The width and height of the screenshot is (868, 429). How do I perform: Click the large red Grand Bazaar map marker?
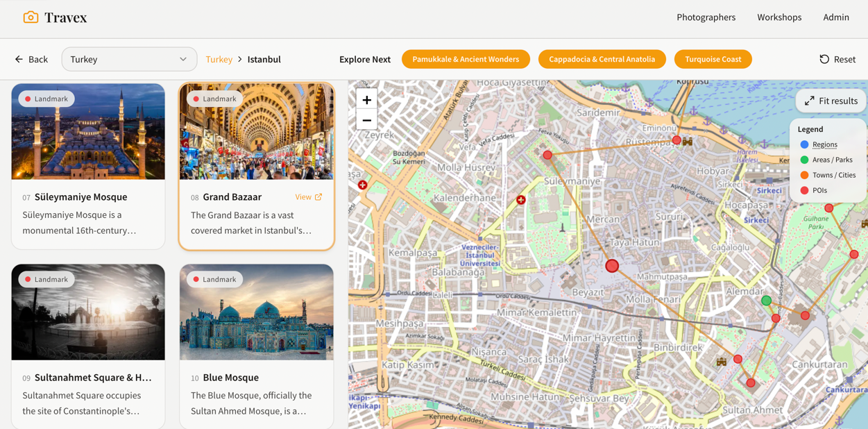(x=612, y=266)
